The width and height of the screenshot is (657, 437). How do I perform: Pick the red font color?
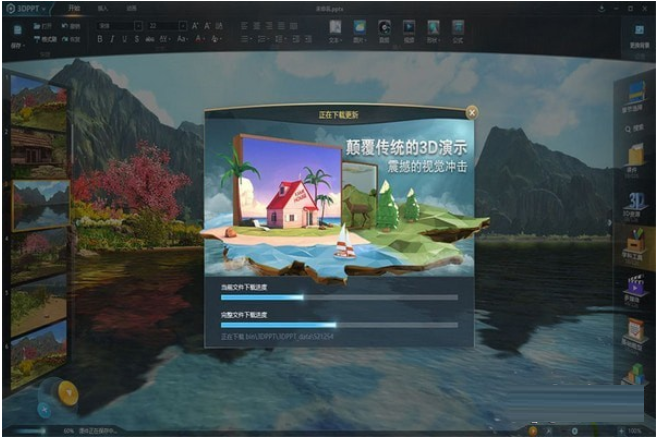(x=199, y=39)
